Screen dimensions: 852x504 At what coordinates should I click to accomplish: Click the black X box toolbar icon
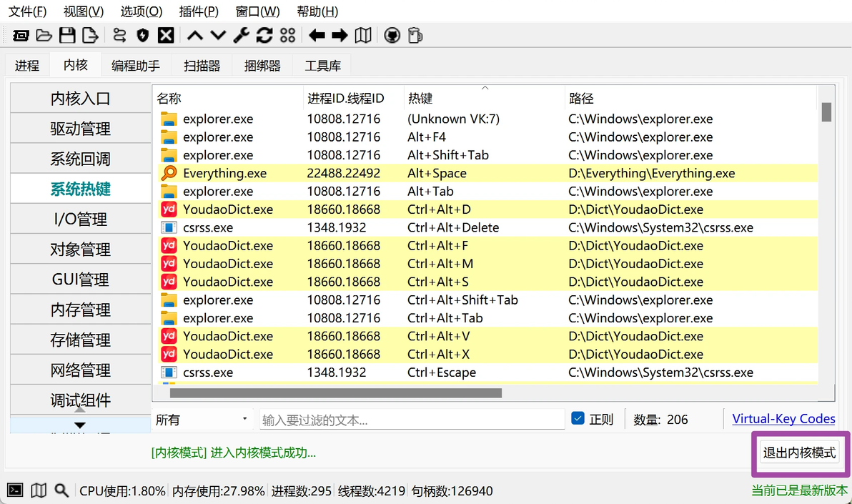[x=166, y=36]
